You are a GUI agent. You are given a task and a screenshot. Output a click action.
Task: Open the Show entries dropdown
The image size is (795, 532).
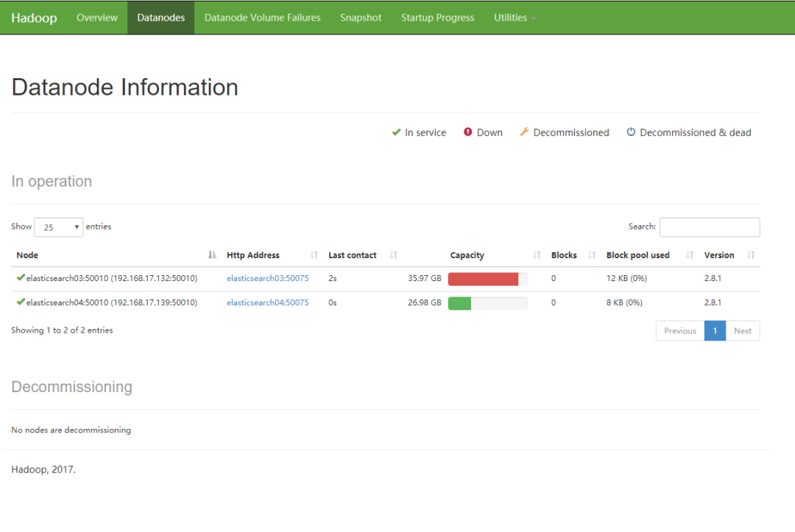59,227
